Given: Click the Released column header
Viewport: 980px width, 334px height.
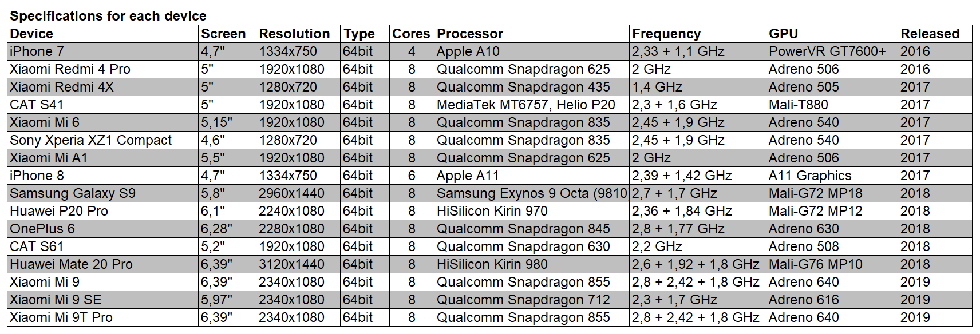Looking at the screenshot, I should click(930, 34).
